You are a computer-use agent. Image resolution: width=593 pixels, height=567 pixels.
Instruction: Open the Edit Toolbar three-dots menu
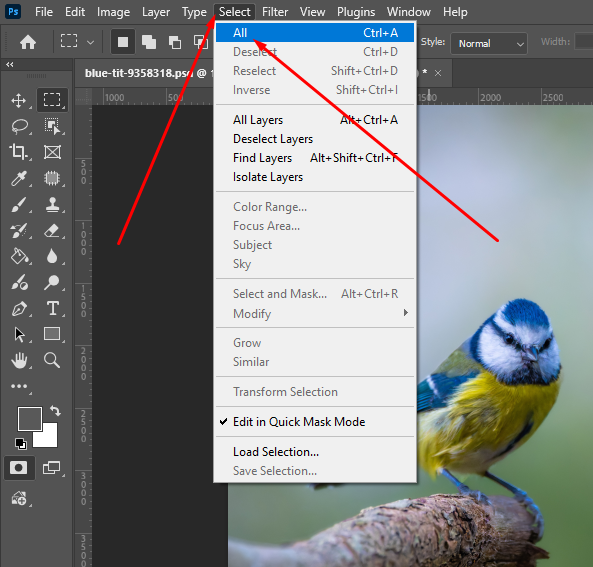click(x=19, y=386)
